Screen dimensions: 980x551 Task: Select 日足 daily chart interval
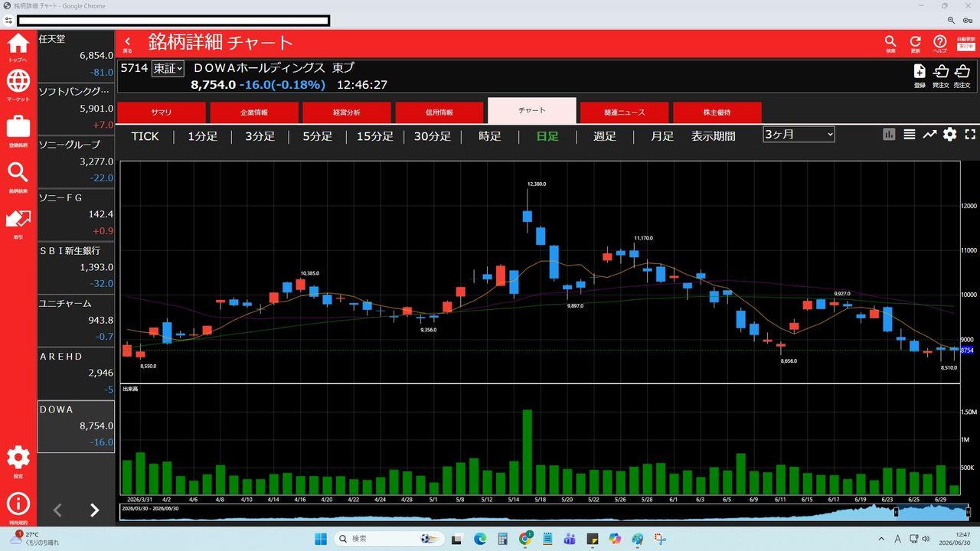coord(547,136)
